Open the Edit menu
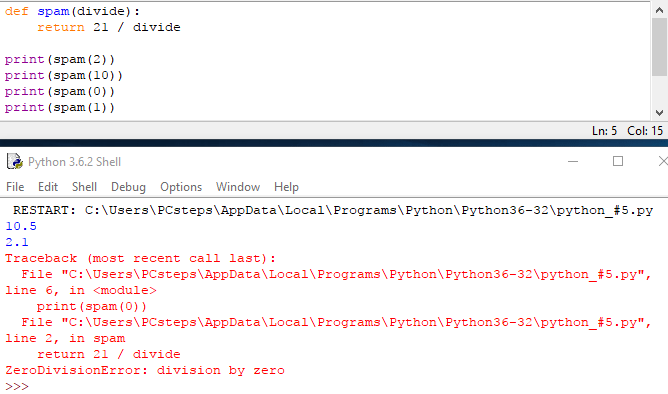This screenshot has height=394, width=668. pyautogui.click(x=48, y=187)
